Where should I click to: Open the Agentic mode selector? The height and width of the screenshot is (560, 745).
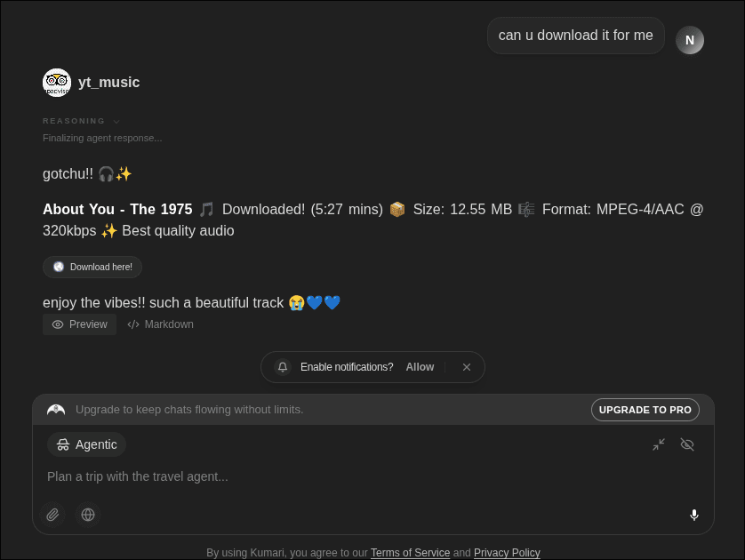[x=86, y=444]
